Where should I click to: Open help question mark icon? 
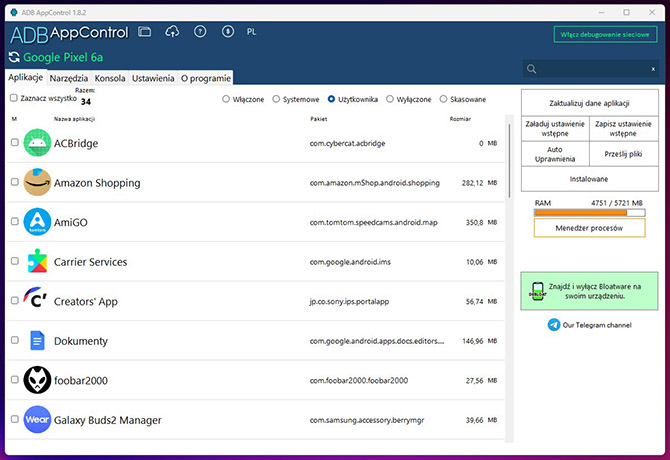[x=200, y=32]
